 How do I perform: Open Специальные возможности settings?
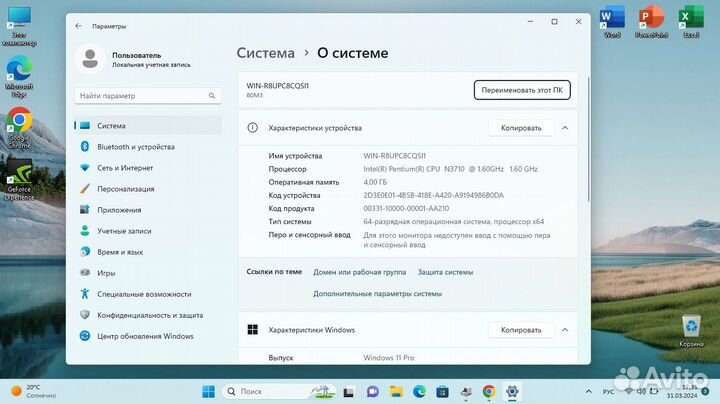(x=148, y=294)
